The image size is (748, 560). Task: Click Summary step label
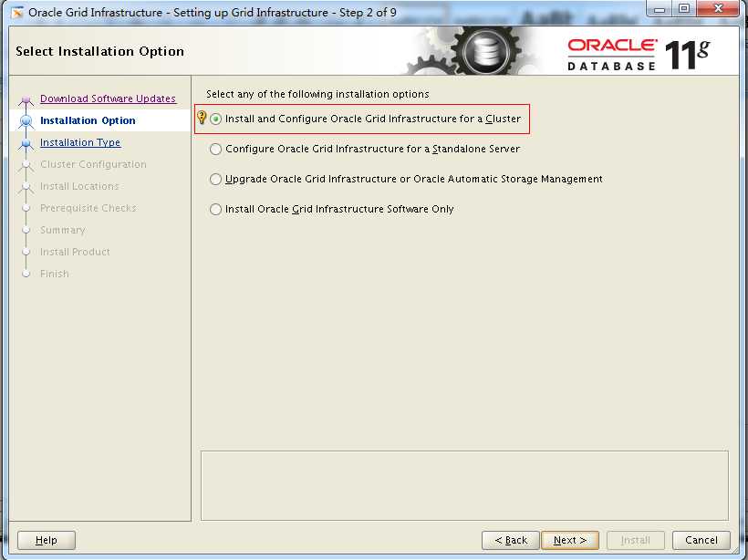63,231
